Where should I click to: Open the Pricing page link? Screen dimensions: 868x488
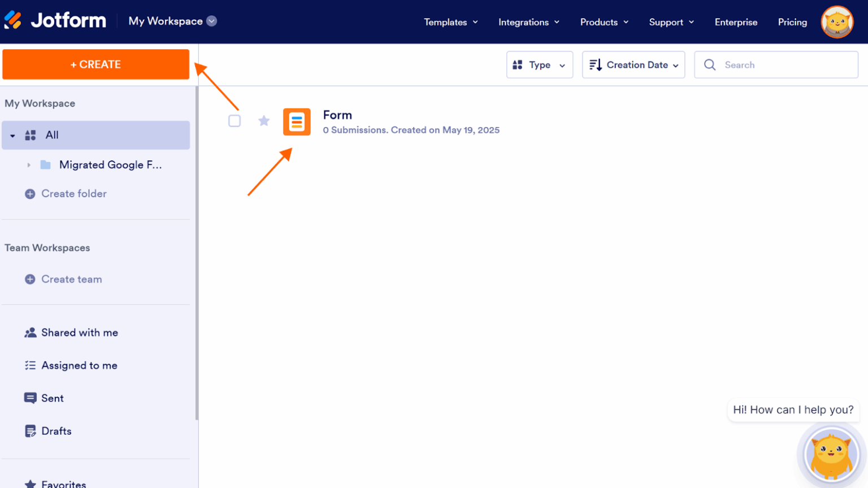pyautogui.click(x=792, y=22)
